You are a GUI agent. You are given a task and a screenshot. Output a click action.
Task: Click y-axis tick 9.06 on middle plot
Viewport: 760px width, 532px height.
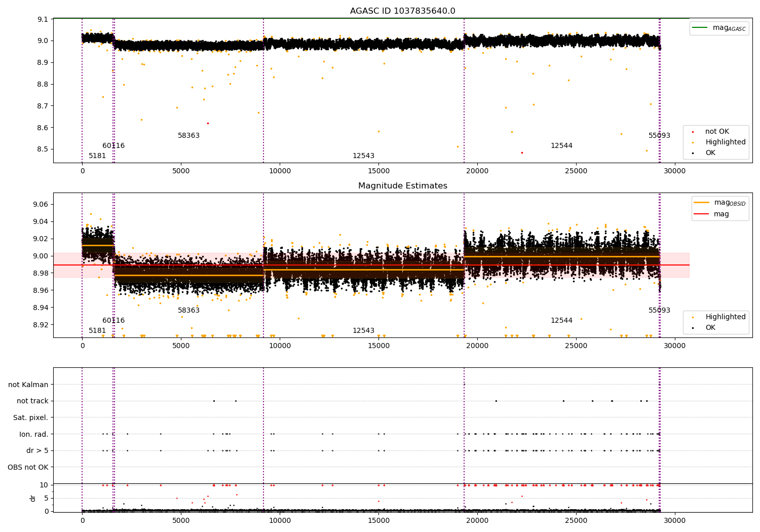pyautogui.click(x=41, y=205)
